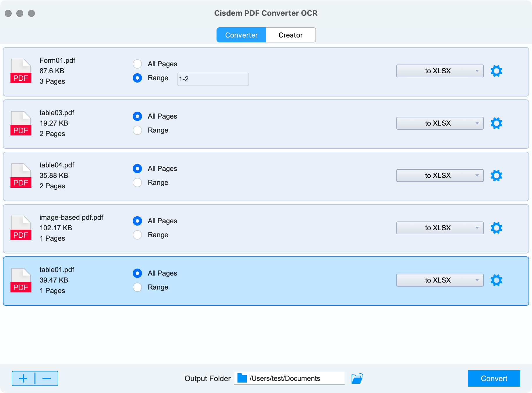Open settings gear for table01.pdf

tap(496, 280)
